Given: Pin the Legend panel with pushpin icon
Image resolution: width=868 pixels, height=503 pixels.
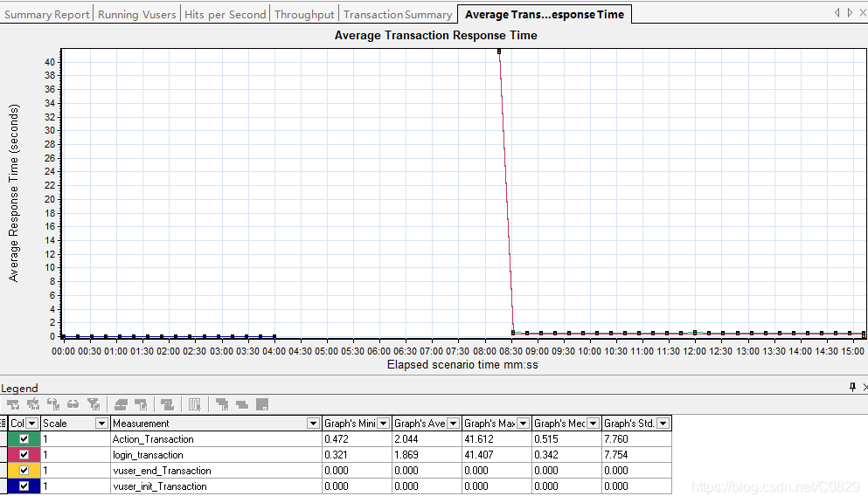Looking at the screenshot, I should (852, 387).
